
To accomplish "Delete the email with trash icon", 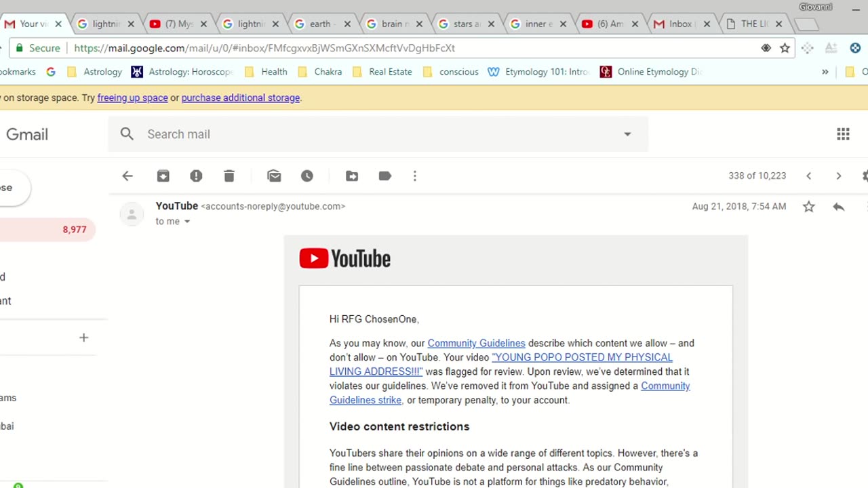I will tap(229, 176).
